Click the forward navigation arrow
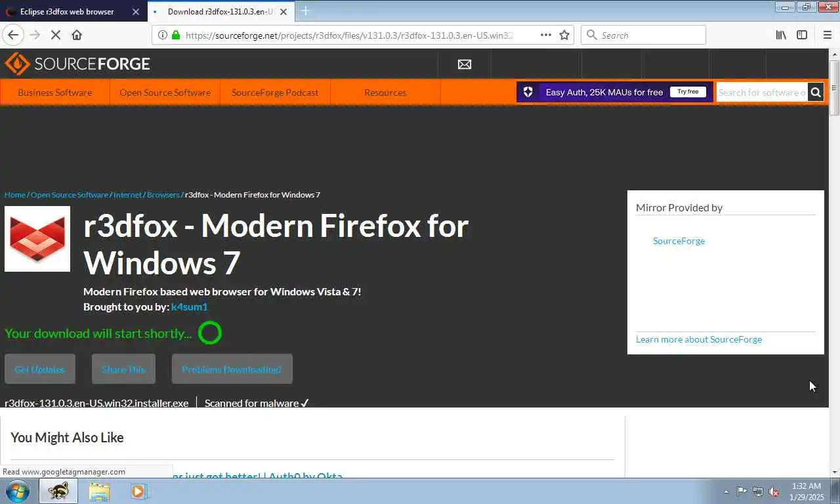840x504 pixels. point(35,35)
